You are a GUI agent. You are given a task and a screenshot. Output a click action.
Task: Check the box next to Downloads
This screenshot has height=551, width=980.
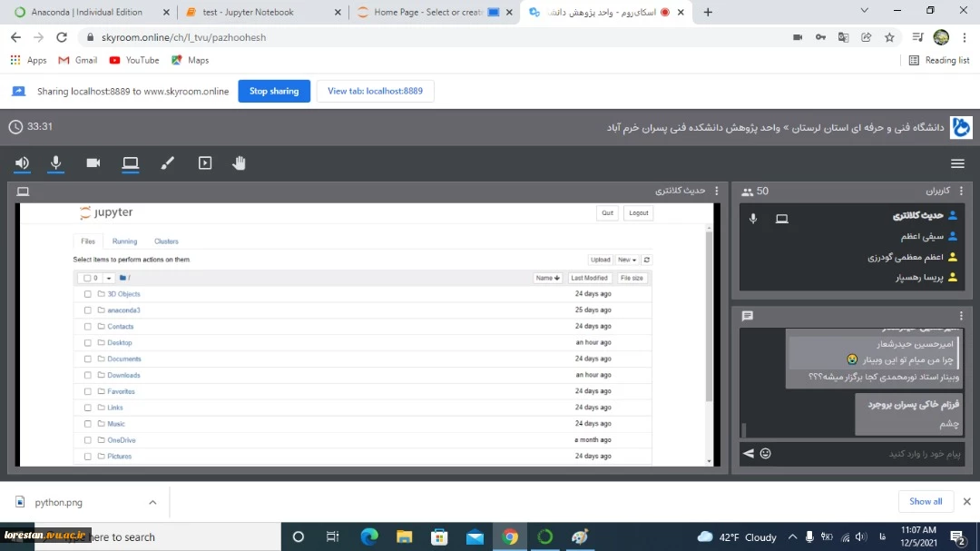point(87,375)
